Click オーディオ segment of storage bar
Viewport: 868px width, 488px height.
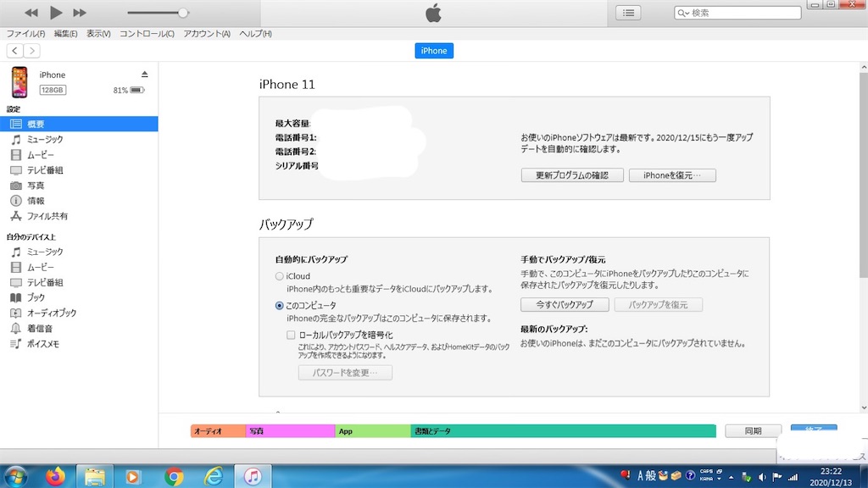tap(218, 431)
